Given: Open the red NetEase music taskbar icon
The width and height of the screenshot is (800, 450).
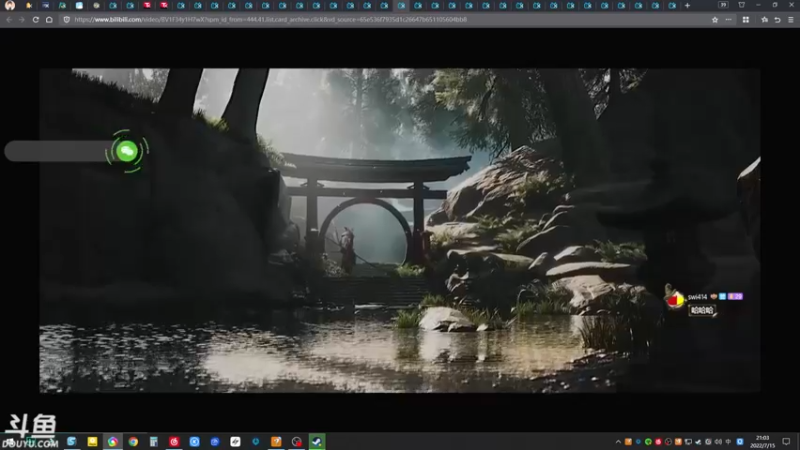Looking at the screenshot, I should click(x=174, y=441).
